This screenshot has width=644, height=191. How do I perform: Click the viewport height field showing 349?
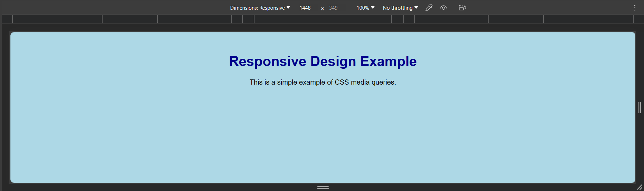pyautogui.click(x=333, y=8)
